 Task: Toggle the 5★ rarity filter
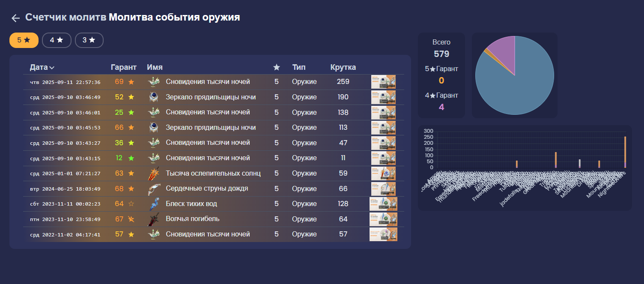[24, 40]
